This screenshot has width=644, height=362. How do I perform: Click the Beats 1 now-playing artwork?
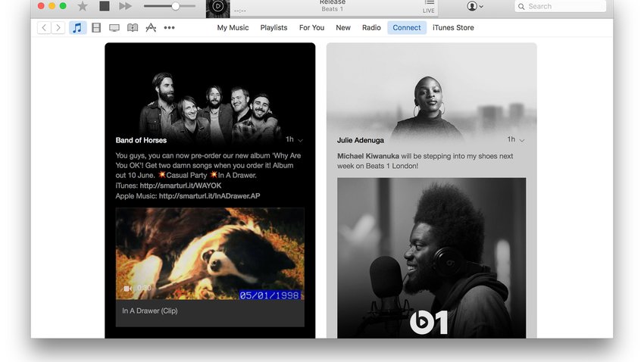coord(217,8)
